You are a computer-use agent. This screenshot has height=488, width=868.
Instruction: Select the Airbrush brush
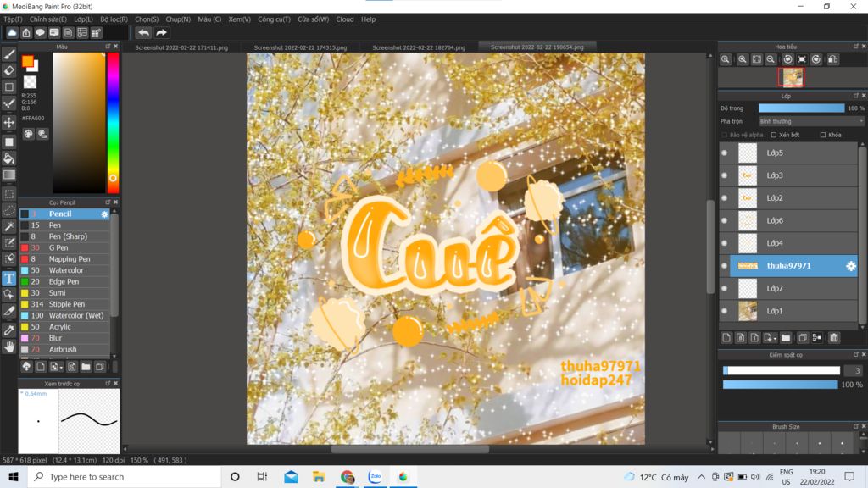(64, 350)
